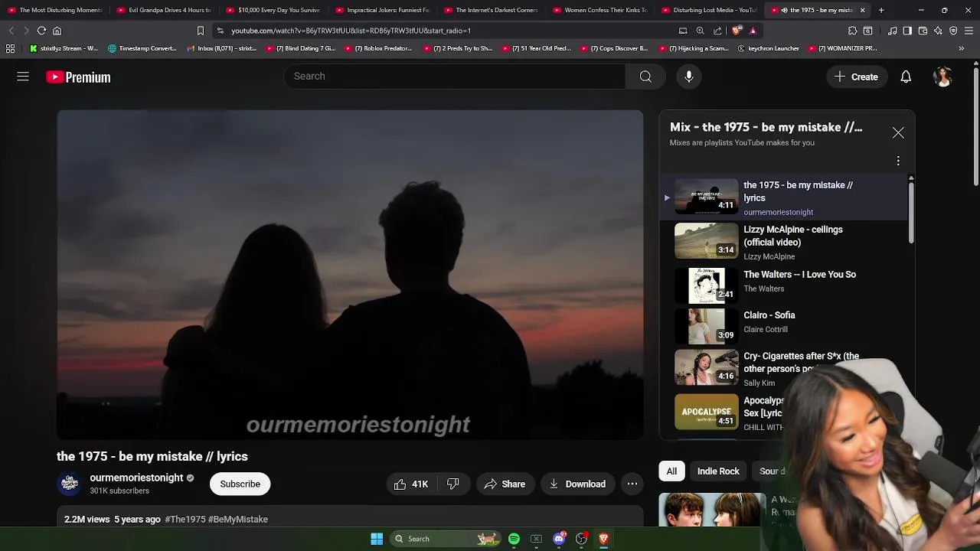Bookmark this page icon in address bar
Screen dimensions: 980x551
pos(201,31)
